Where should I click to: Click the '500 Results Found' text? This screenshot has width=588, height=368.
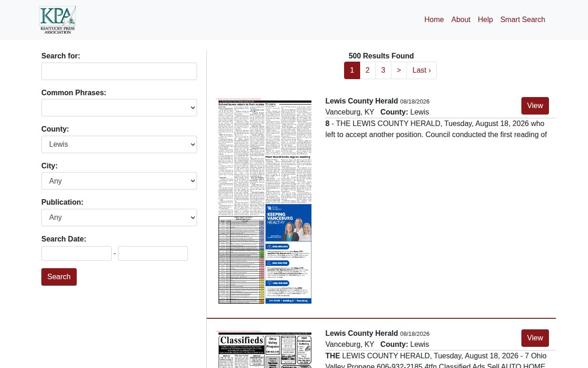[x=381, y=56]
